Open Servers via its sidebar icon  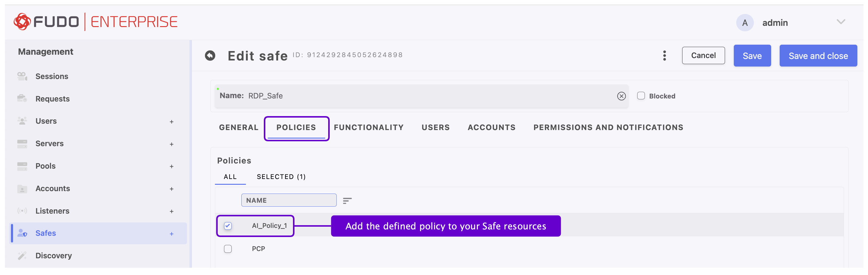coord(22,143)
